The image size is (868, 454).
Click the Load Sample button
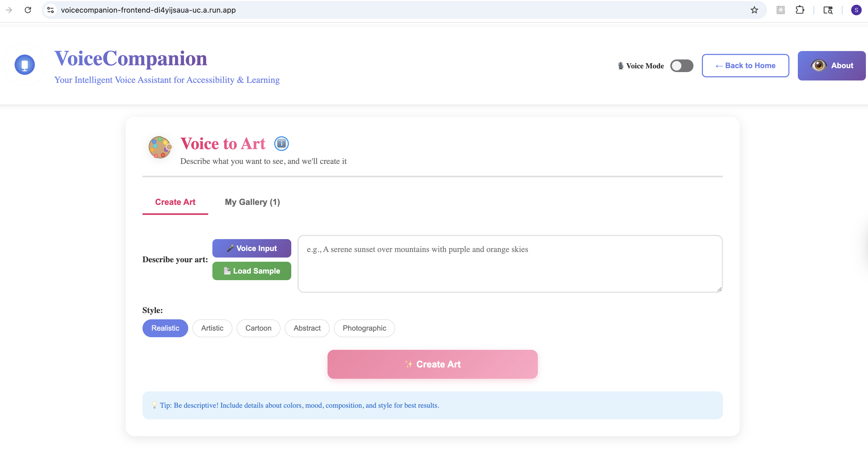[x=251, y=271]
